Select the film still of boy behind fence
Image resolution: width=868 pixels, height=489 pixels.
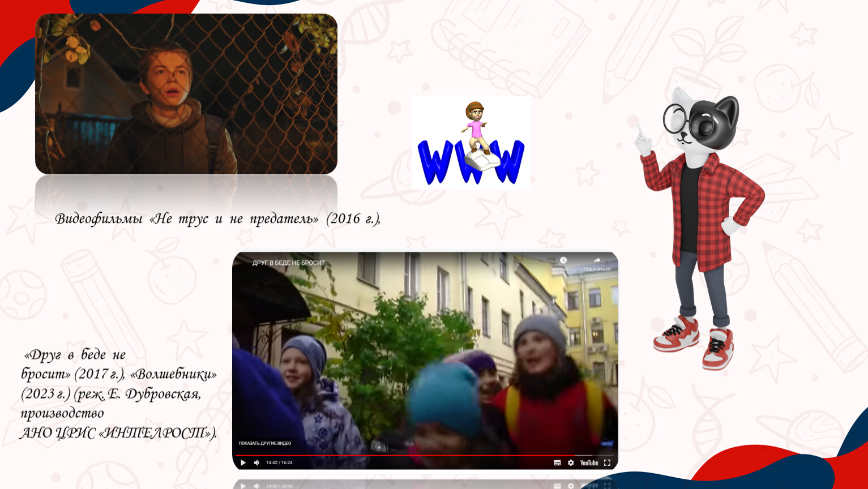186,94
